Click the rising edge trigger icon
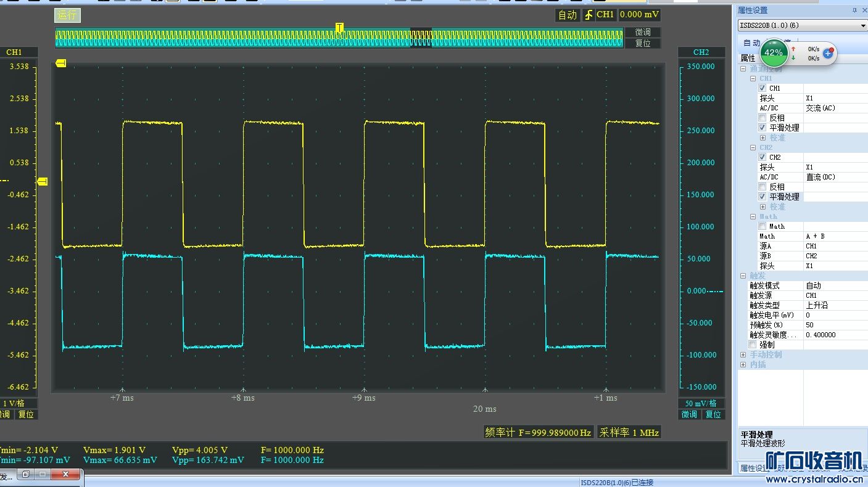Viewport: 868px width, 487px height. click(589, 15)
